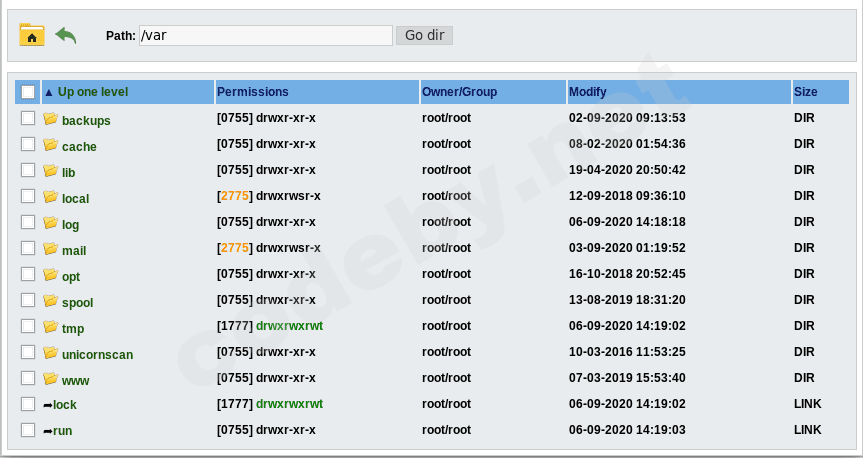This screenshot has width=863, height=458.
Task: Open the log directory link
Action: coord(70,225)
